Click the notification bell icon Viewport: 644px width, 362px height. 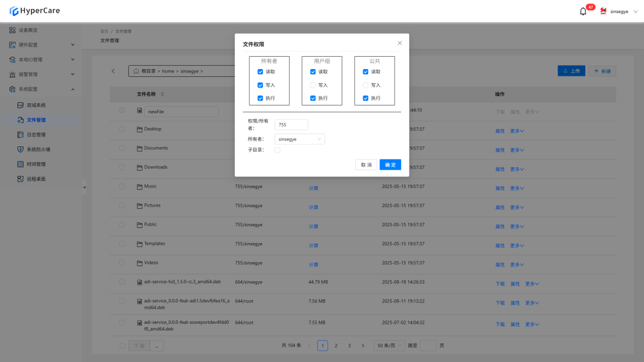(583, 11)
